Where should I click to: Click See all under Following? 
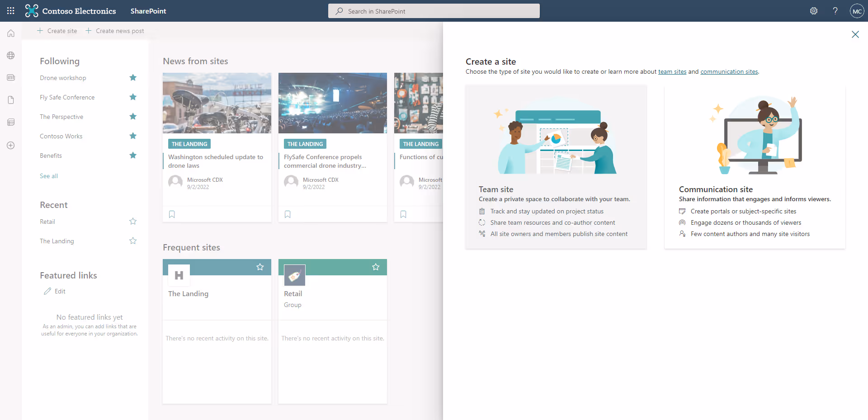49,176
